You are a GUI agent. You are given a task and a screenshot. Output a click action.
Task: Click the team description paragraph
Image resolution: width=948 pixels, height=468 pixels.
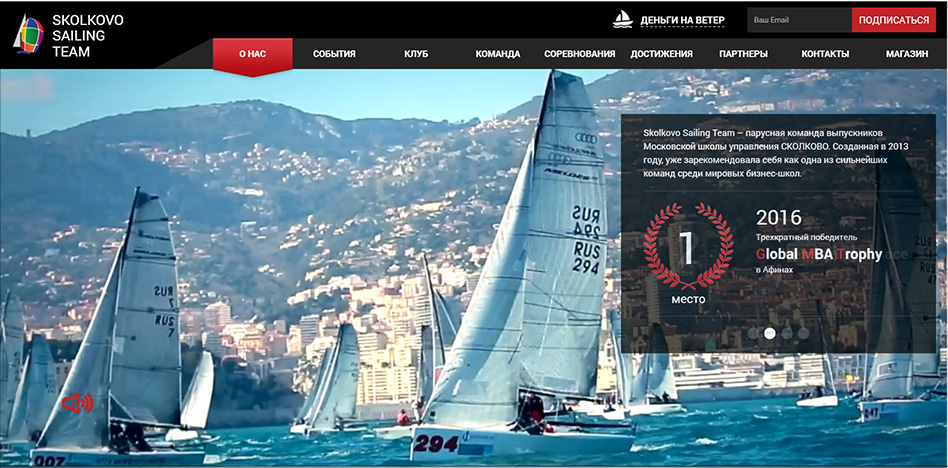click(x=776, y=153)
